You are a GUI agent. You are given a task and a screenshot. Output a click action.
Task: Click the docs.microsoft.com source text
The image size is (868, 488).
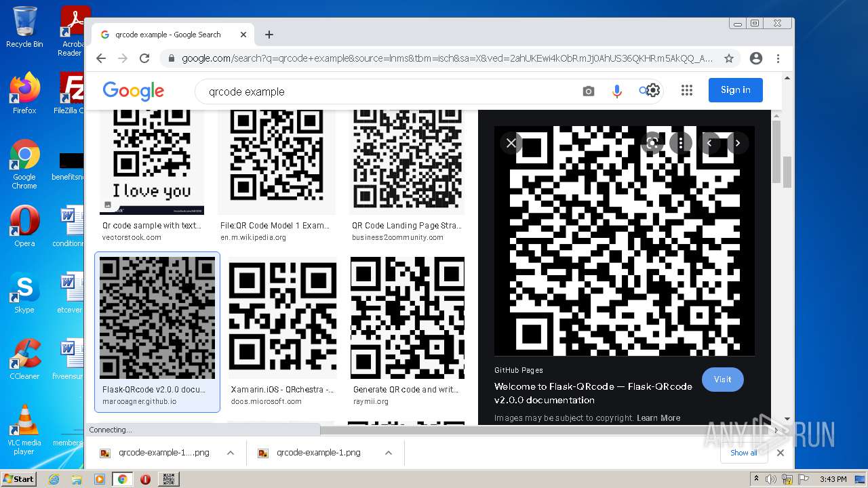pyautogui.click(x=266, y=401)
